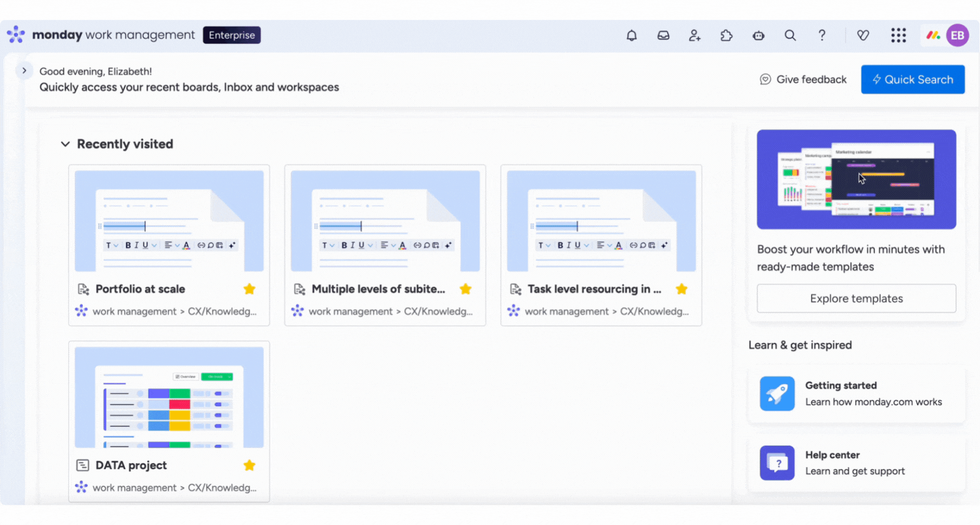The height and width of the screenshot is (525, 980).
Task: Click the Quick Search button
Action: tap(912, 80)
